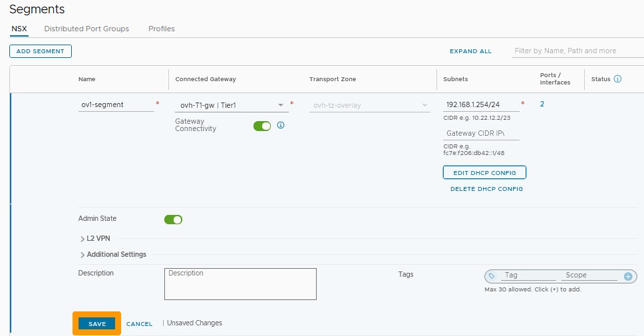The image size is (644, 336).
Task: Click the SAVE button
Action: (97, 323)
